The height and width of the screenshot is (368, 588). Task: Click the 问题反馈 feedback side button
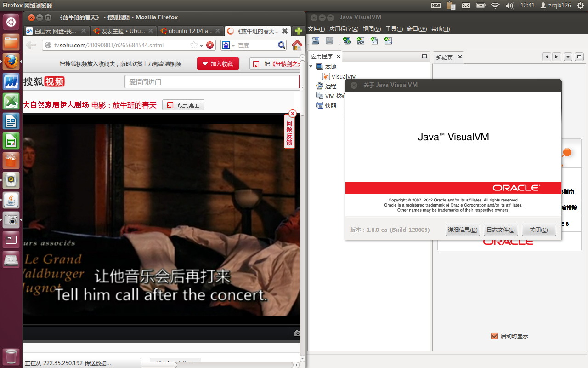289,132
